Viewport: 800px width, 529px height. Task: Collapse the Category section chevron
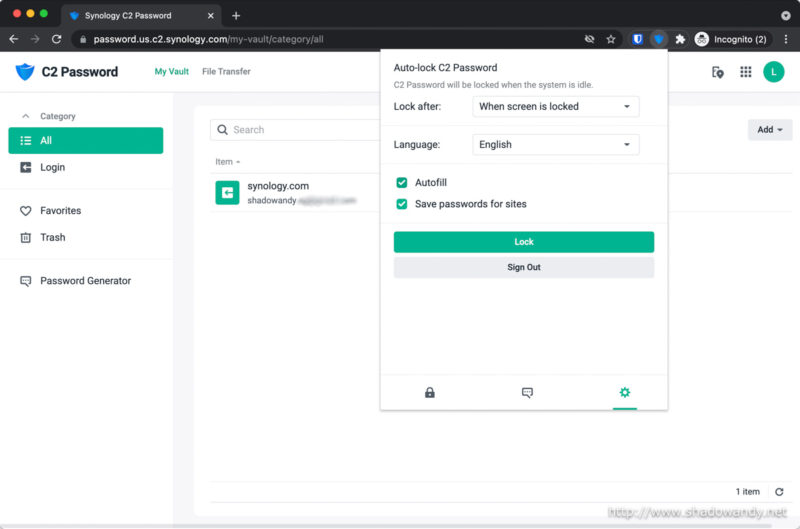pyautogui.click(x=25, y=116)
